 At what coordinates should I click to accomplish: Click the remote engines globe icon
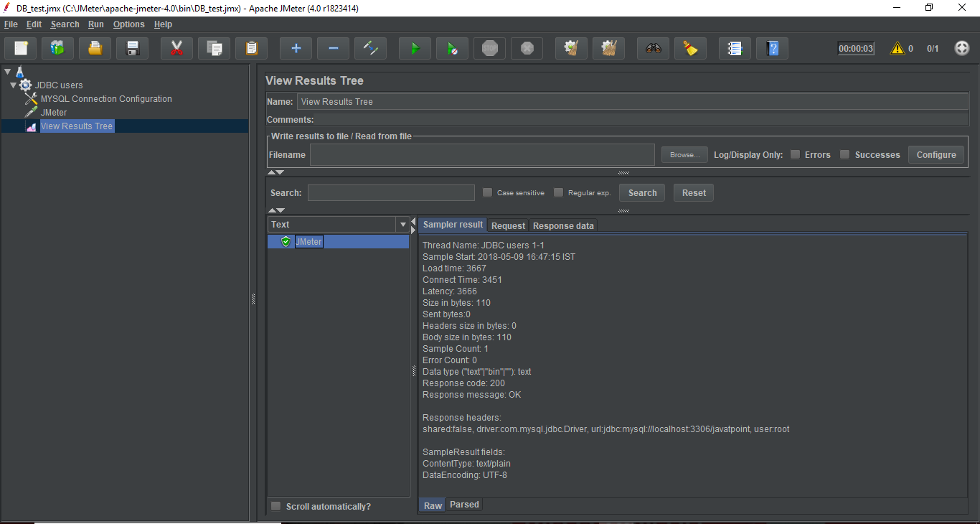coord(962,49)
